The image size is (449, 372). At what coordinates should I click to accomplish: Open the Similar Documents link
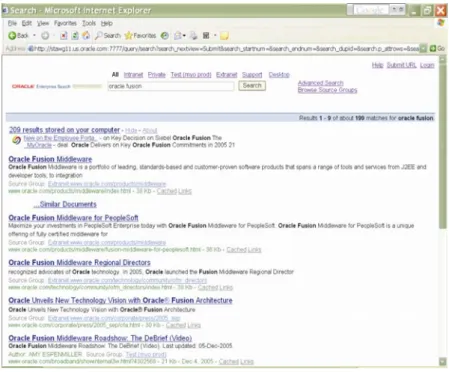point(65,204)
